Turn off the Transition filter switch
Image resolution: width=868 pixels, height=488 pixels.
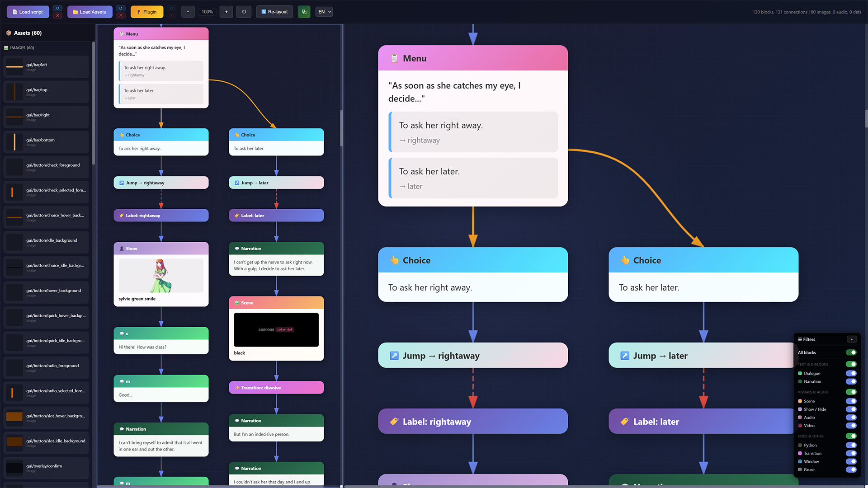point(851,453)
